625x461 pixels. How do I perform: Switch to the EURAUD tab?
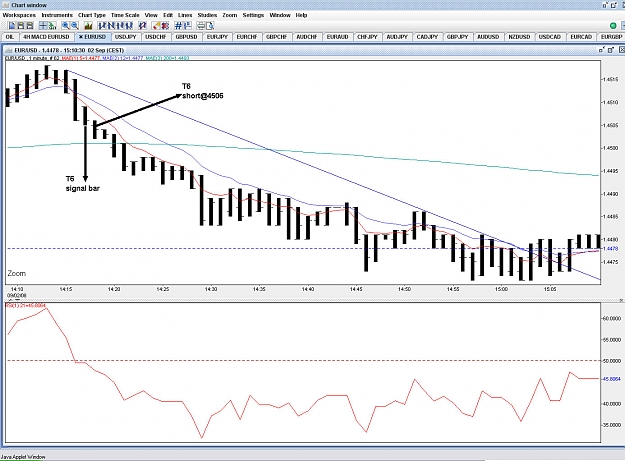[337, 37]
